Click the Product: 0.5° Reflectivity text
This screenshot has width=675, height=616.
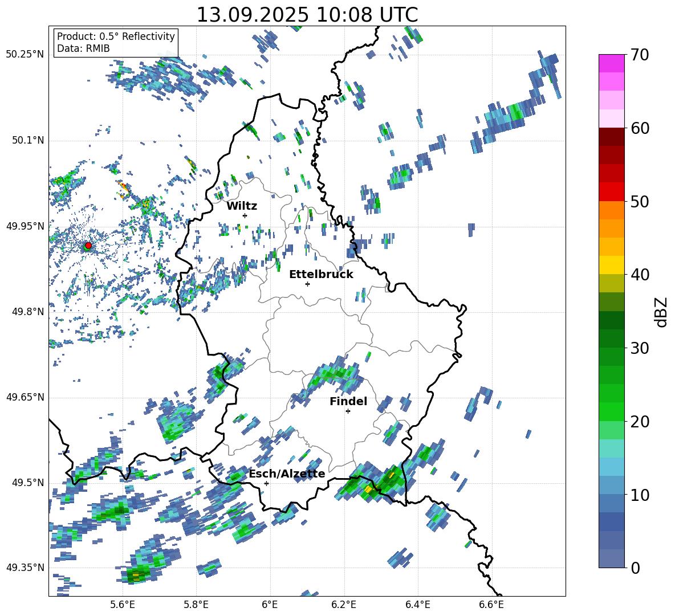[116, 36]
